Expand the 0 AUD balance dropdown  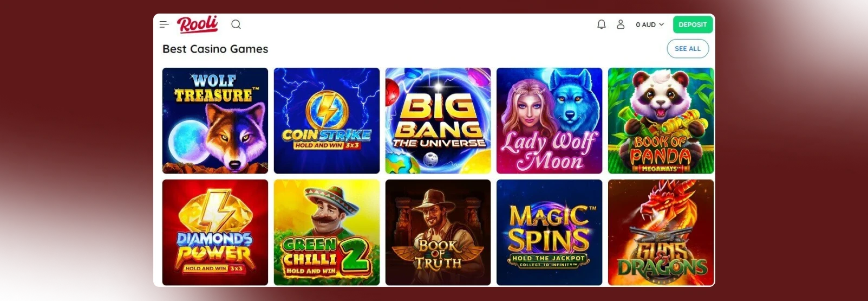650,24
